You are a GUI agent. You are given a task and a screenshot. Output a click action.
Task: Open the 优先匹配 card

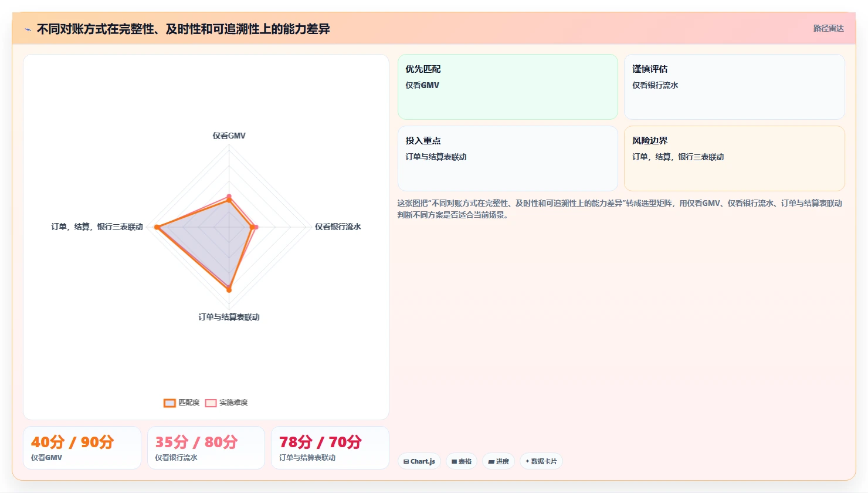(x=508, y=87)
